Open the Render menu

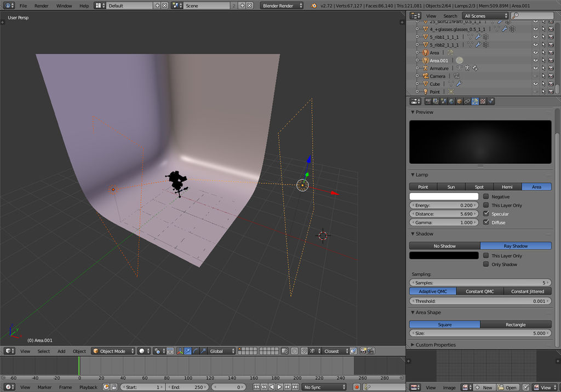pos(41,5)
